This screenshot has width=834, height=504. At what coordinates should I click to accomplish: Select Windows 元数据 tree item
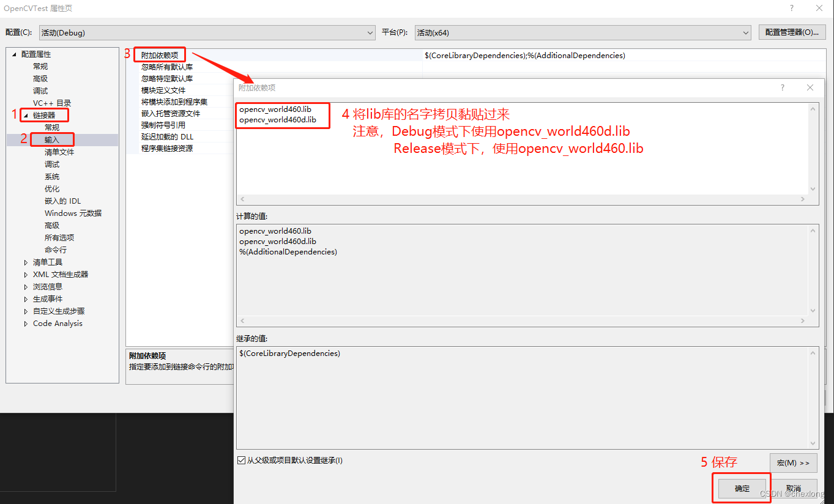pyautogui.click(x=73, y=213)
